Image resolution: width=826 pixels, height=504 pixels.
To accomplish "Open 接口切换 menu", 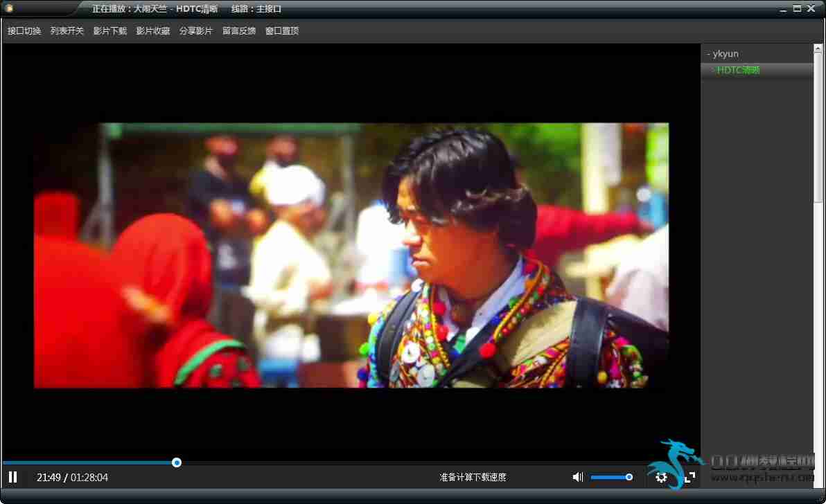I will (24, 31).
